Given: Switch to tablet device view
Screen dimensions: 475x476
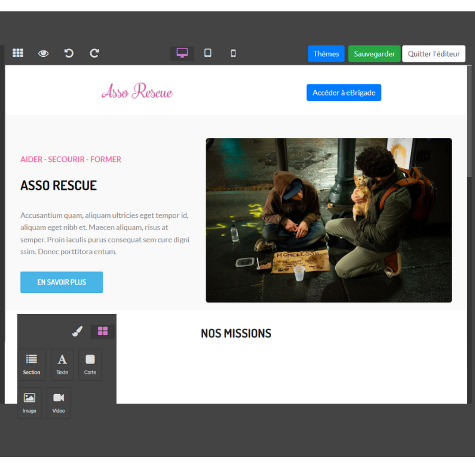Looking at the screenshot, I should coord(208,53).
